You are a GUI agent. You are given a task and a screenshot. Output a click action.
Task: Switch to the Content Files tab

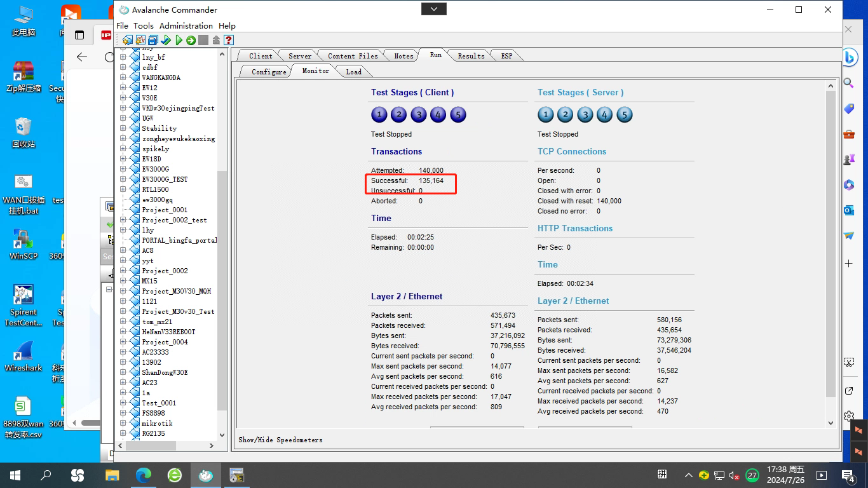[353, 56]
